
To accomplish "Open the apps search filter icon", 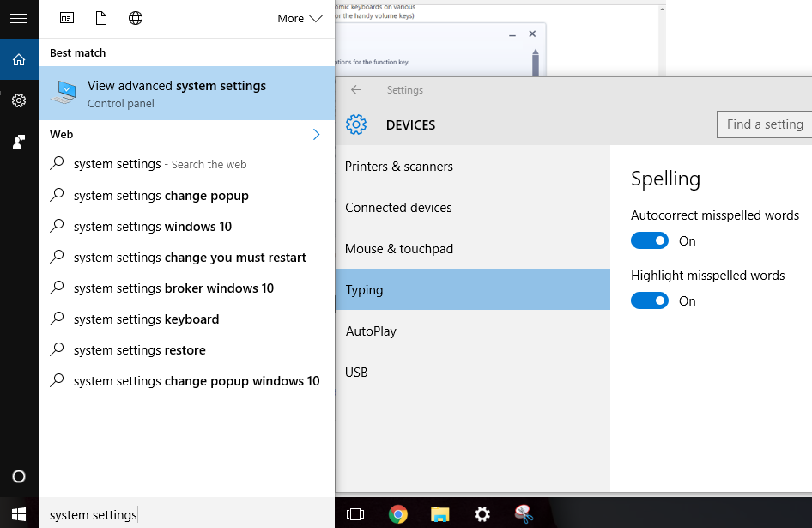I will point(66,18).
